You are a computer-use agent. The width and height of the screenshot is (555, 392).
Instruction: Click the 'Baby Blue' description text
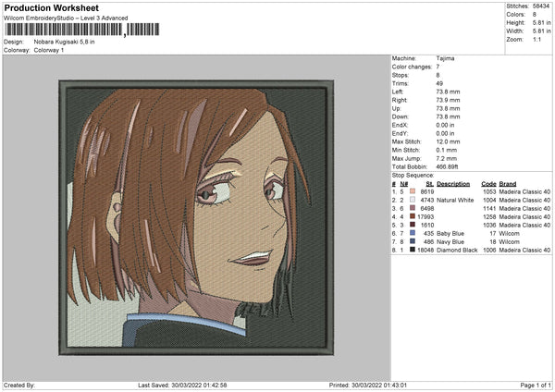coord(450,233)
